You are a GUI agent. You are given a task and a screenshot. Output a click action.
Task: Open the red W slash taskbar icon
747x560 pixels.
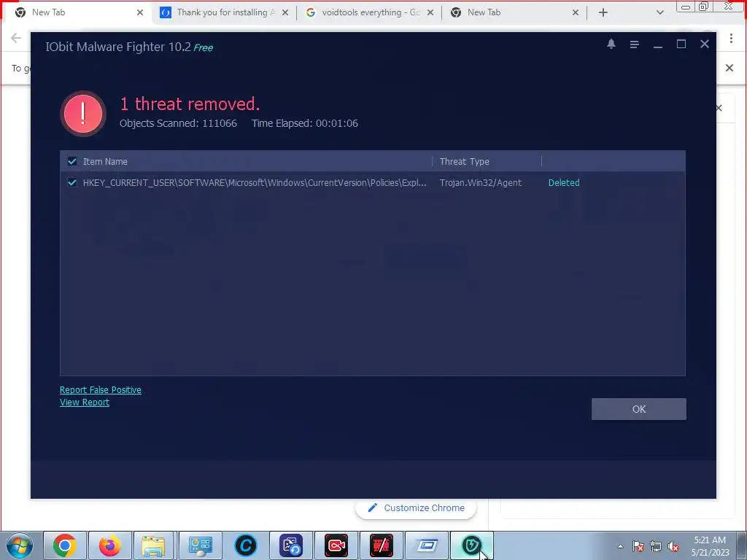(x=381, y=545)
